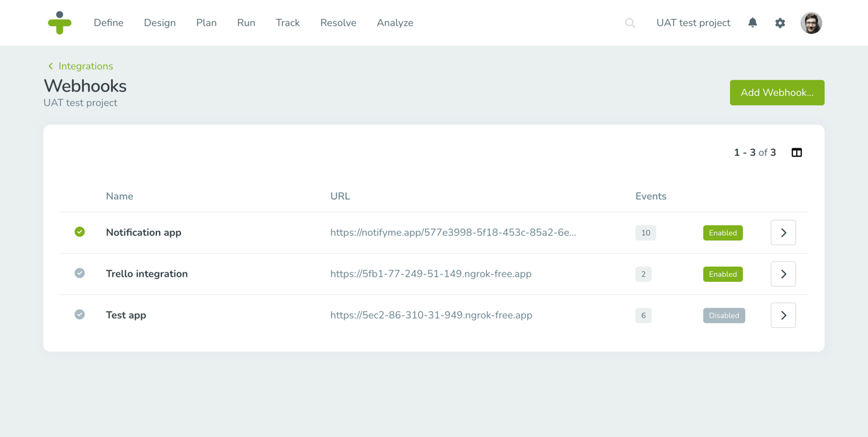Expand the Test app webhook details
Image resolution: width=868 pixels, height=437 pixels.
click(x=783, y=315)
